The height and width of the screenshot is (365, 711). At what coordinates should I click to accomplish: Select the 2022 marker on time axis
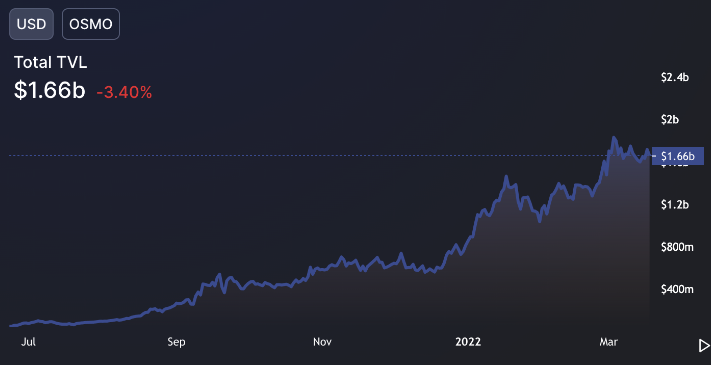click(468, 342)
